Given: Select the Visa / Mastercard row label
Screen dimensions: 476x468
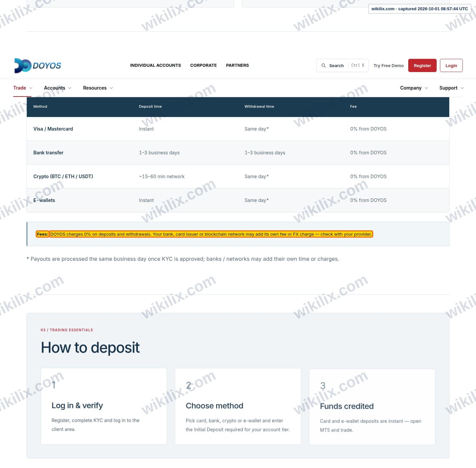Looking at the screenshot, I should (53, 129).
